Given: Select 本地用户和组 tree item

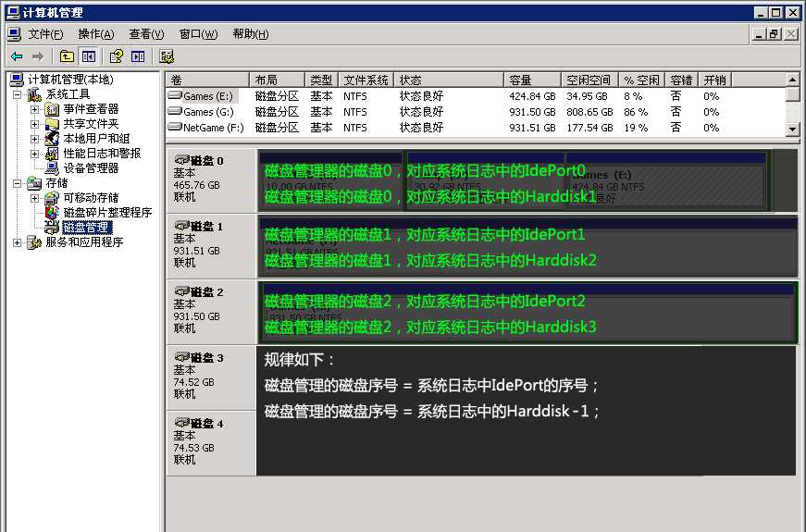Looking at the screenshot, I should (96, 139).
